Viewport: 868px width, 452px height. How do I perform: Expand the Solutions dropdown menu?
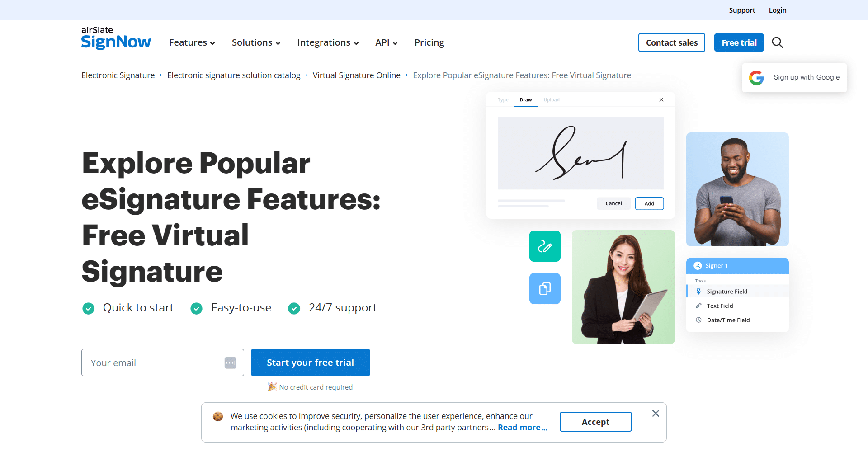(256, 42)
